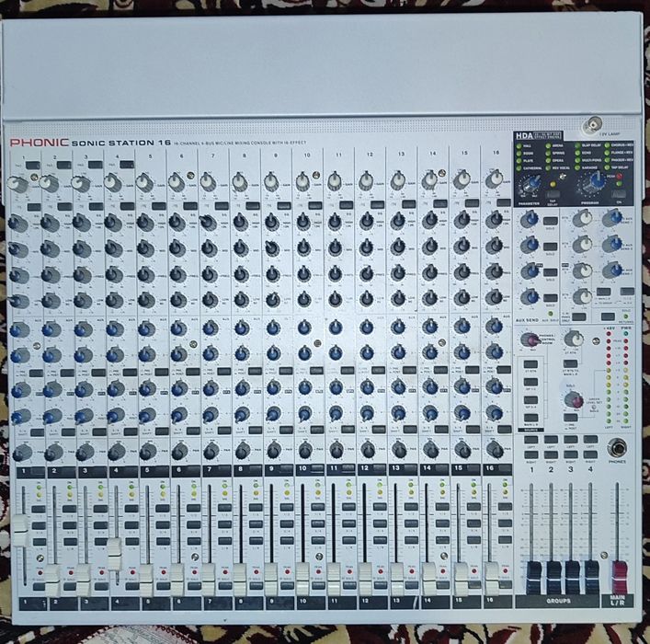Image resolution: width=650 pixels, height=644 pixels.
Task: Click the PROGRAM selector knob
Action: (595, 182)
